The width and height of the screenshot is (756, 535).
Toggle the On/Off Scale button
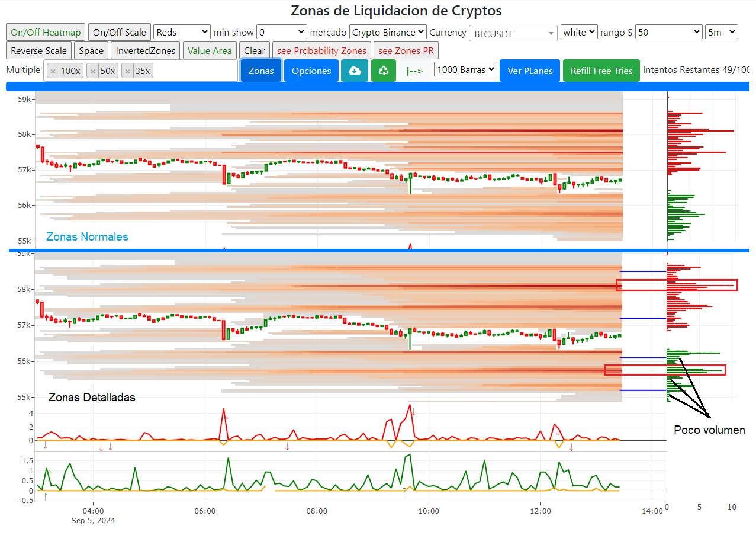[x=119, y=32]
